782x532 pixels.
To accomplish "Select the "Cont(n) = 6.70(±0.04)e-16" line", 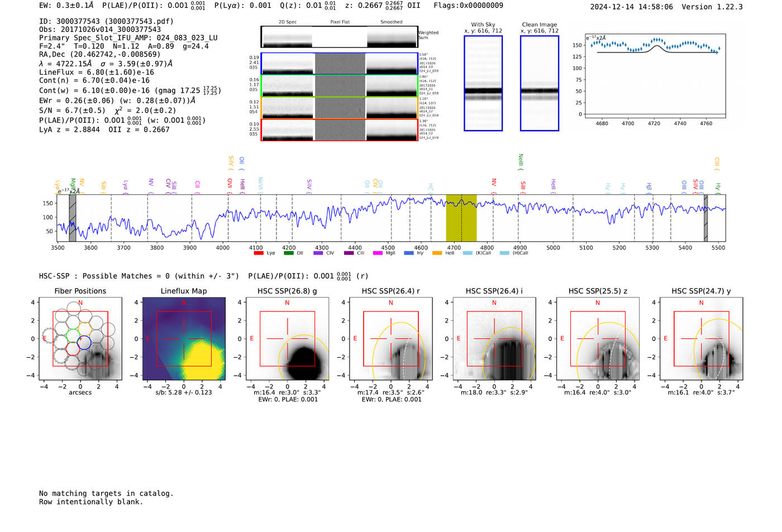I will coord(94,80).
